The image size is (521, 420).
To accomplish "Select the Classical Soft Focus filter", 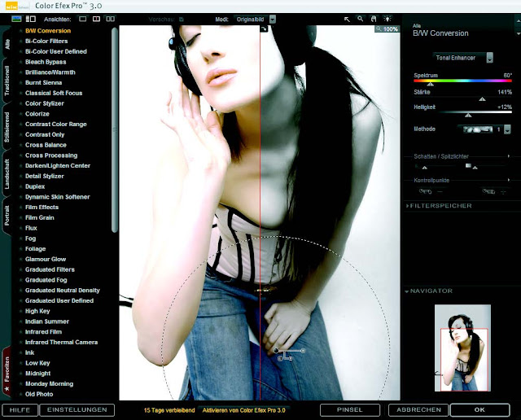I will [54, 93].
